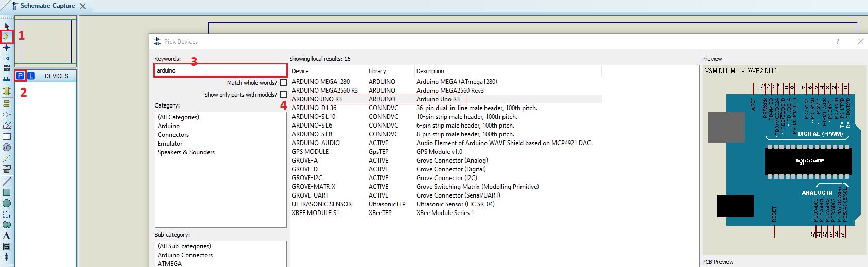Select the 2D Graphics Circle tool
Image resolution: width=868 pixels, height=267 pixels.
click(7, 203)
